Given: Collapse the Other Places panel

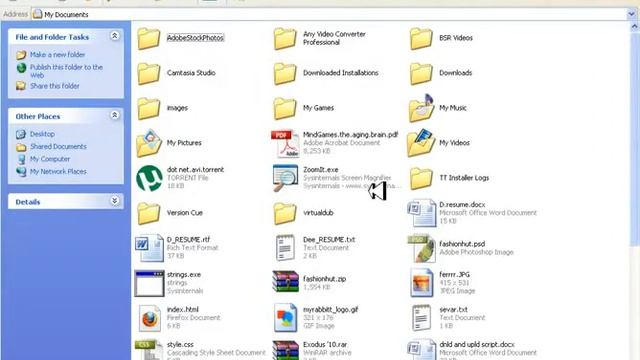Looking at the screenshot, I should tap(115, 115).
